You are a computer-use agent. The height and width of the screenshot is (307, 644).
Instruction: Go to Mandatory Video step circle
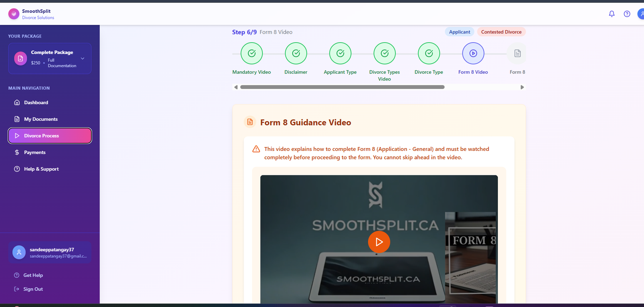[x=252, y=53]
